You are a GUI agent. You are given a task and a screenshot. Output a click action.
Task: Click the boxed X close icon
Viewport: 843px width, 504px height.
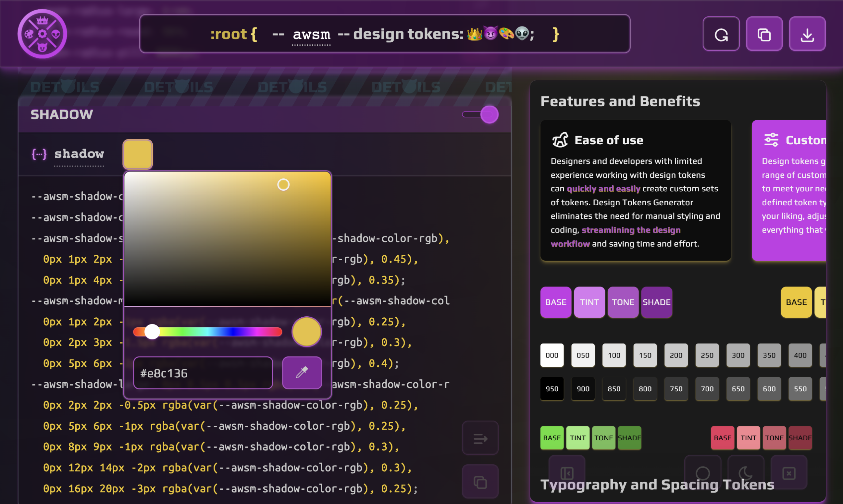(789, 473)
